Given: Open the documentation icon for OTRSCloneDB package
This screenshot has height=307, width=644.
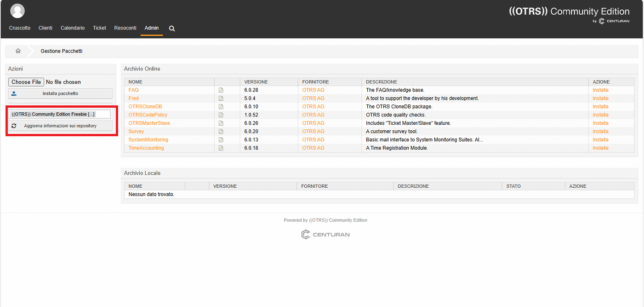Looking at the screenshot, I should tap(221, 107).
